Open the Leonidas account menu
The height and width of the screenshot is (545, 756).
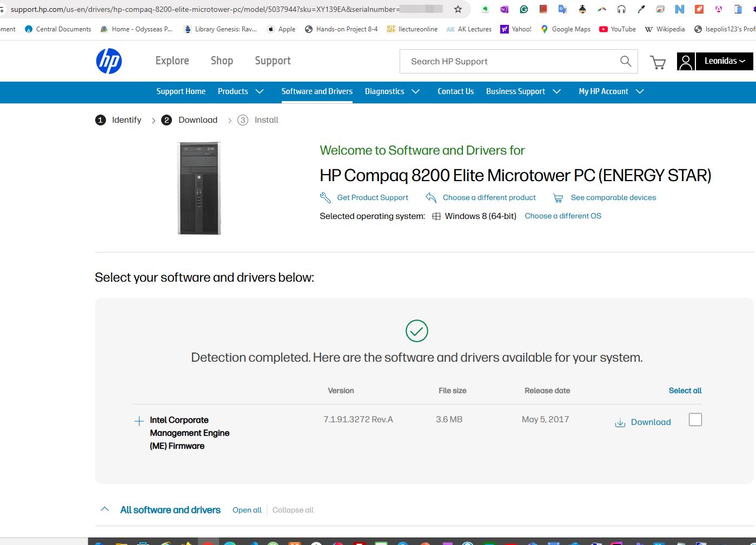click(725, 61)
